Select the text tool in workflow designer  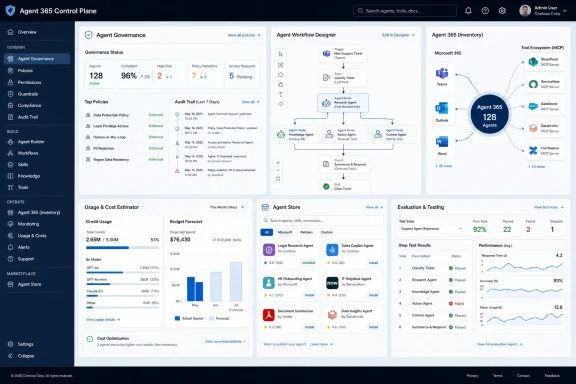[x=281, y=94]
